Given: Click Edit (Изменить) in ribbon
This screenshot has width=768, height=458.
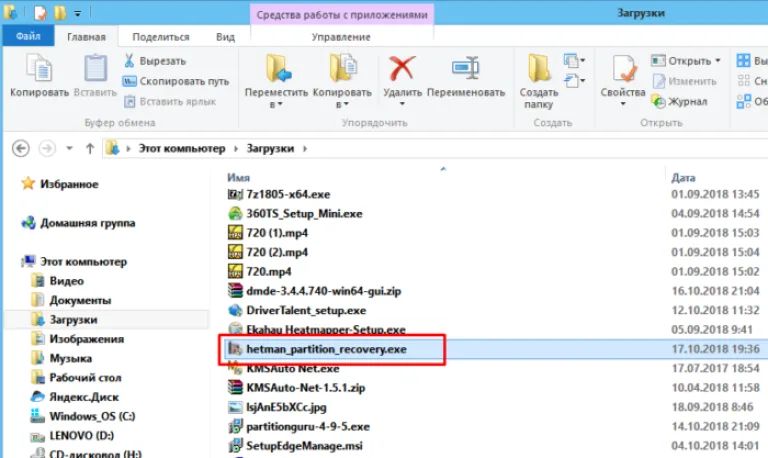Looking at the screenshot, I should pyautogui.click(x=685, y=81).
